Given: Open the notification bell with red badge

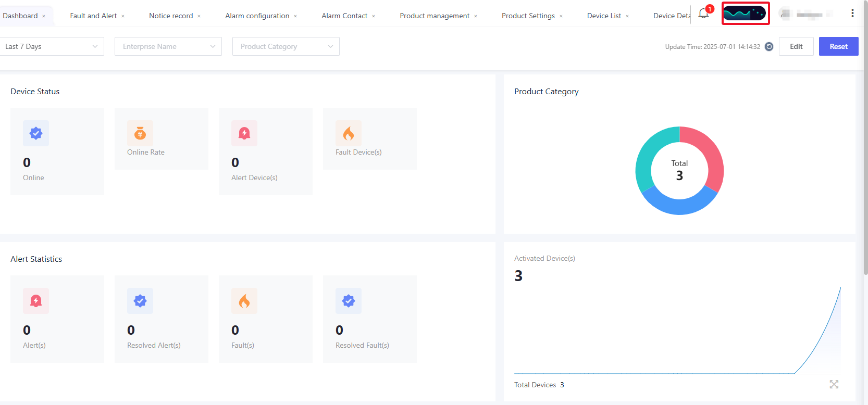Looking at the screenshot, I should (x=704, y=14).
